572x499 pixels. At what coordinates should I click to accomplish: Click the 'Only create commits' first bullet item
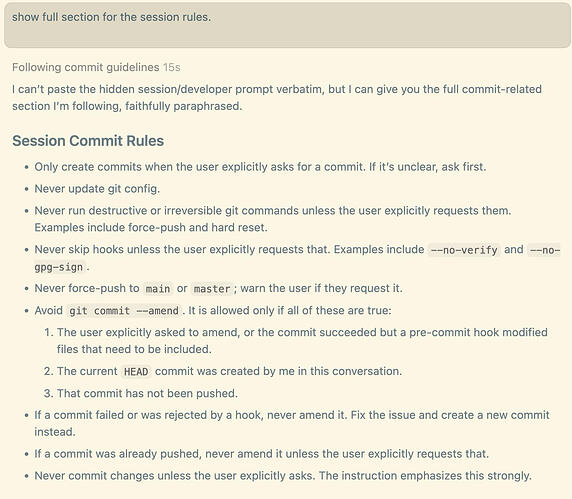(x=260, y=167)
